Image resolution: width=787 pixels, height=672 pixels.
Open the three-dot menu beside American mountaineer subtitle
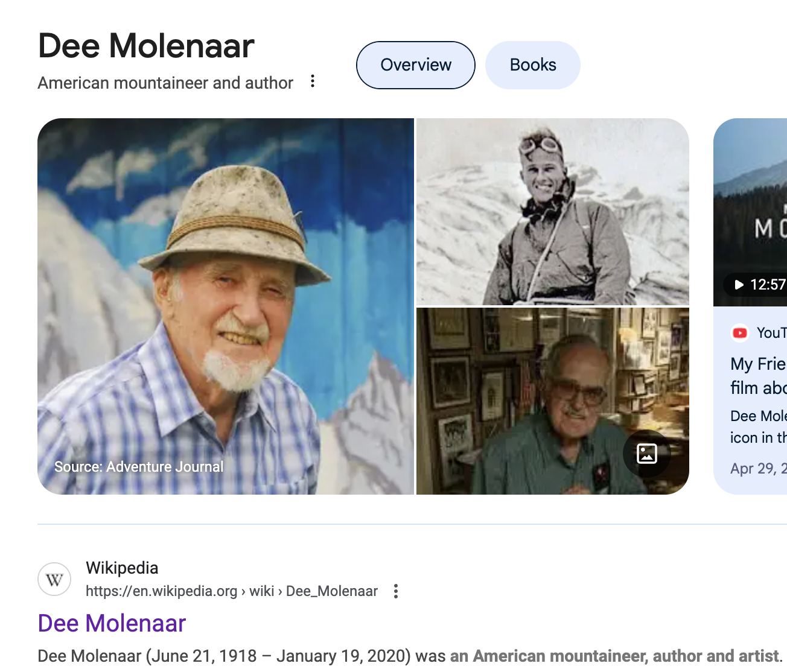(313, 81)
